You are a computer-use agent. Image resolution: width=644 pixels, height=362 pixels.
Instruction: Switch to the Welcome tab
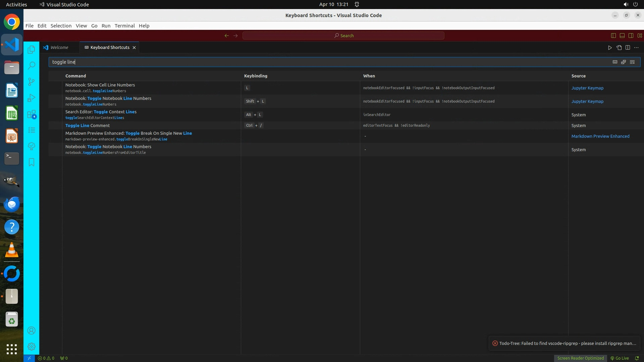pyautogui.click(x=59, y=48)
